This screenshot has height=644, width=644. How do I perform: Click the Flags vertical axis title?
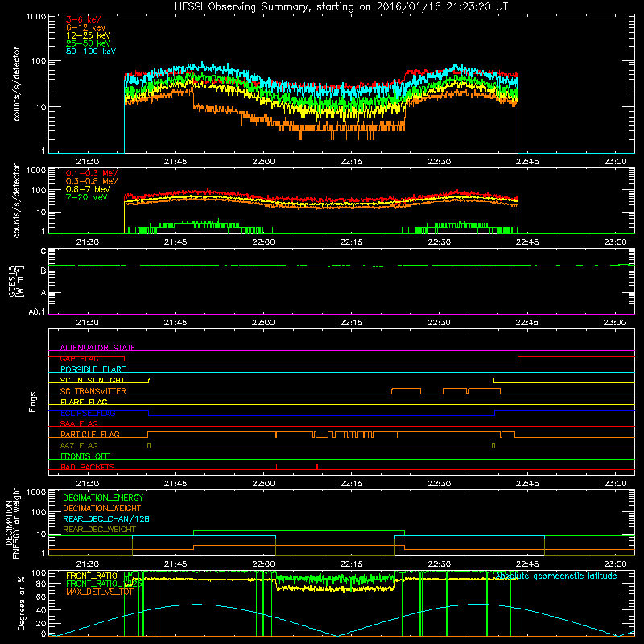[x=33, y=402]
